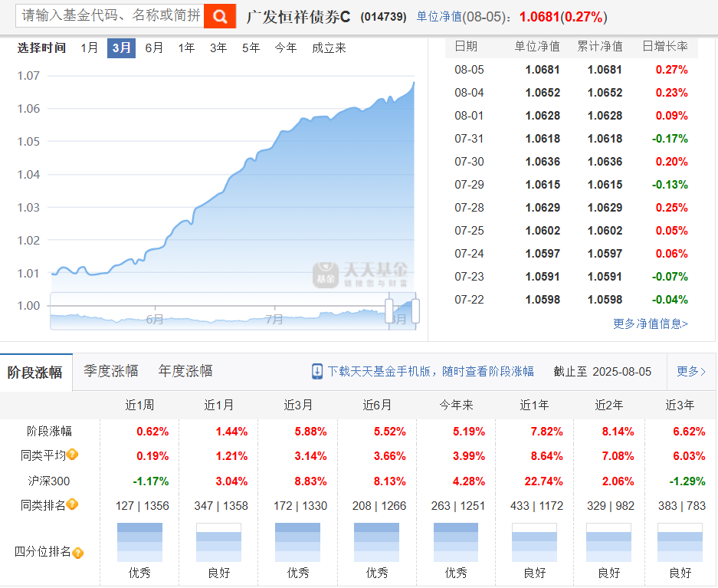Click the mobile download phone icon
718x588 pixels.
coord(317,371)
